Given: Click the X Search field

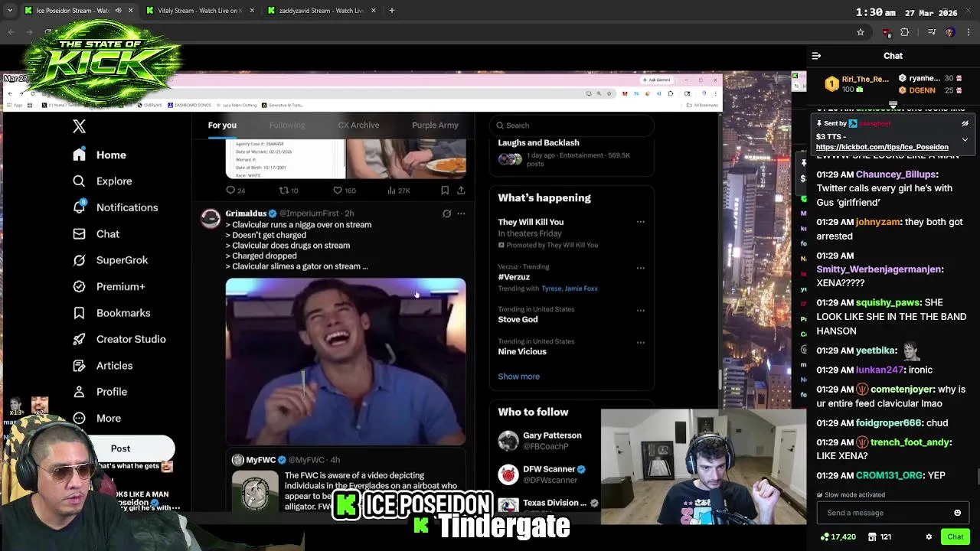Looking at the screenshot, I should point(572,126).
